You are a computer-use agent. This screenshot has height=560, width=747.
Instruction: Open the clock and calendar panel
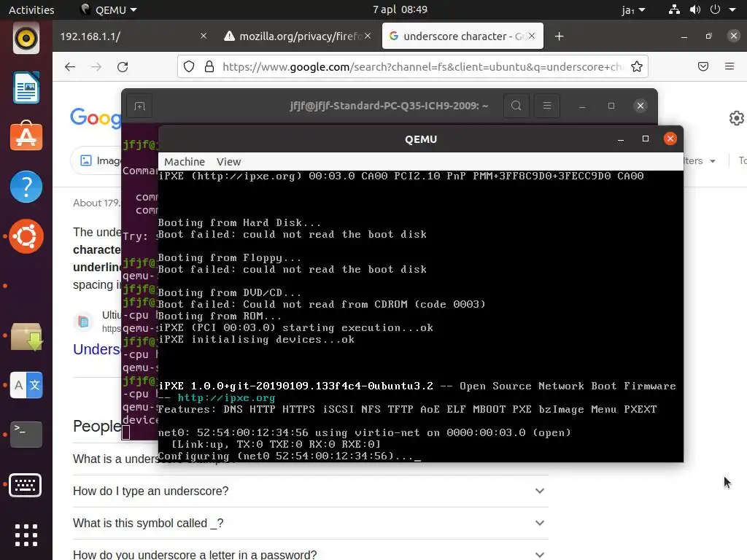click(x=400, y=9)
